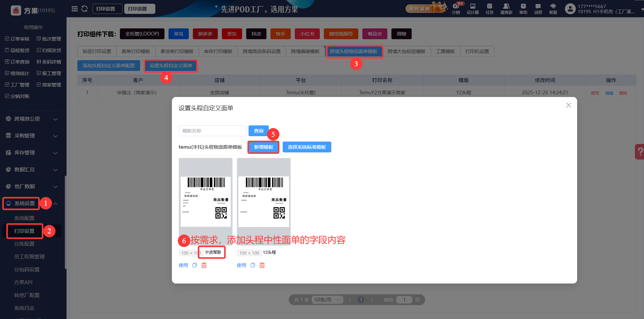The width and height of the screenshot is (644, 319).
Task: Open 员工权限管理 in the sidebar submenu
Action: (x=29, y=257)
